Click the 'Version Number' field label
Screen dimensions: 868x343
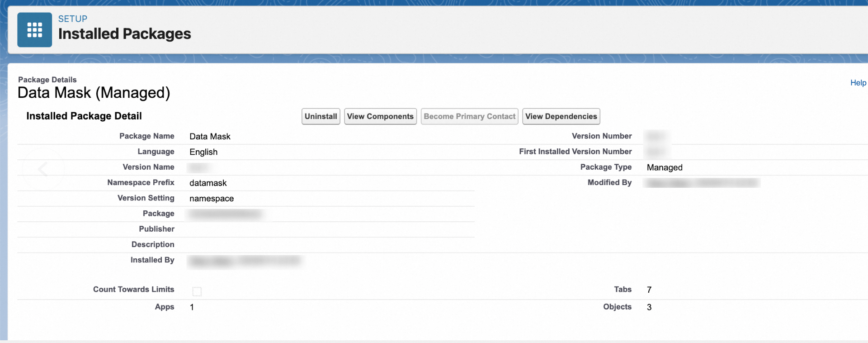point(602,136)
